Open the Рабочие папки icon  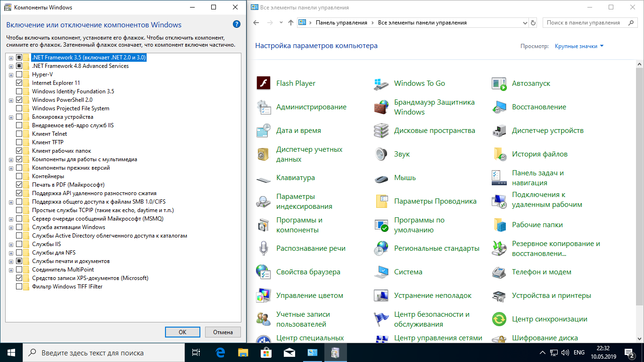499,225
